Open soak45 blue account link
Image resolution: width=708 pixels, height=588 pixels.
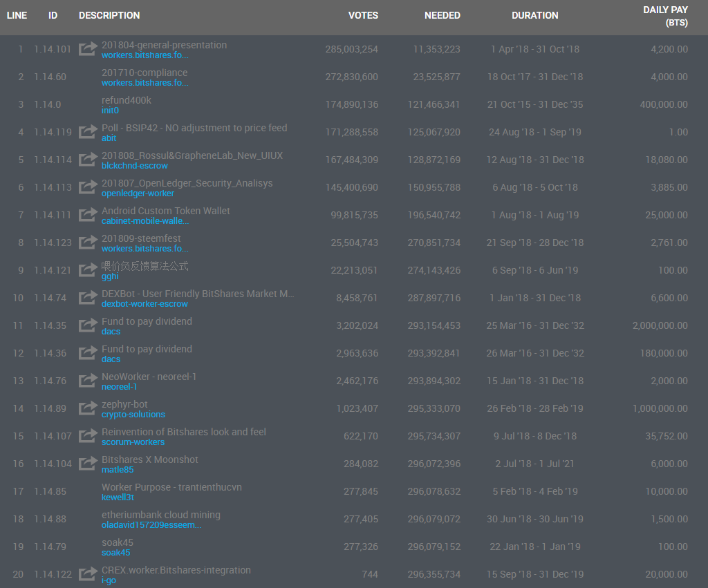pyautogui.click(x=115, y=552)
